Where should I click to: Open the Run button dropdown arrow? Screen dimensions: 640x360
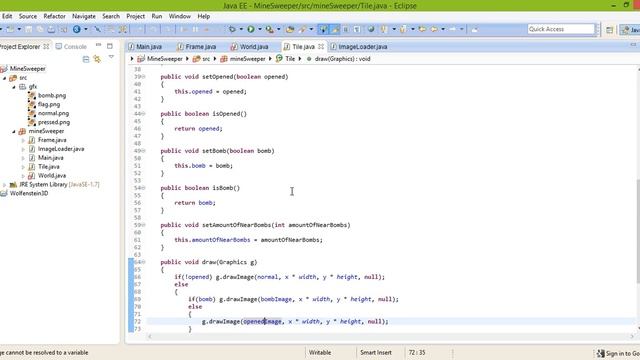[x=260, y=29]
